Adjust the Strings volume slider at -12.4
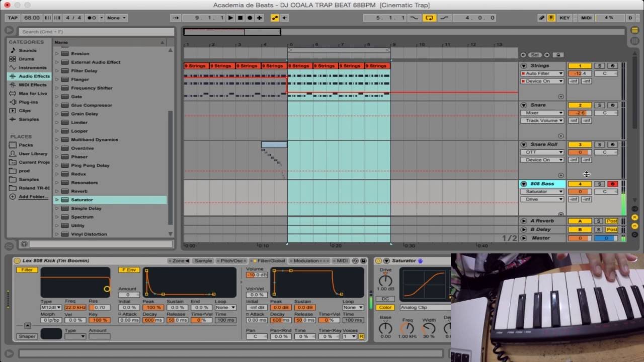 click(x=580, y=73)
